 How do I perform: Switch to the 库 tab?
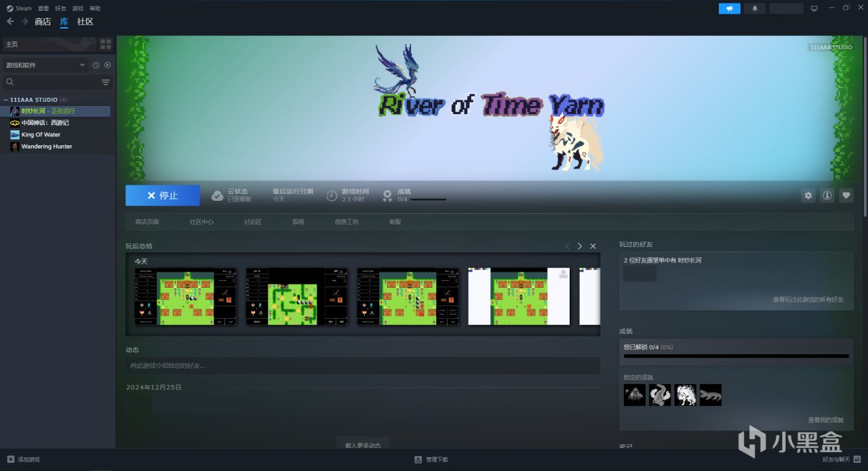pyautogui.click(x=64, y=22)
